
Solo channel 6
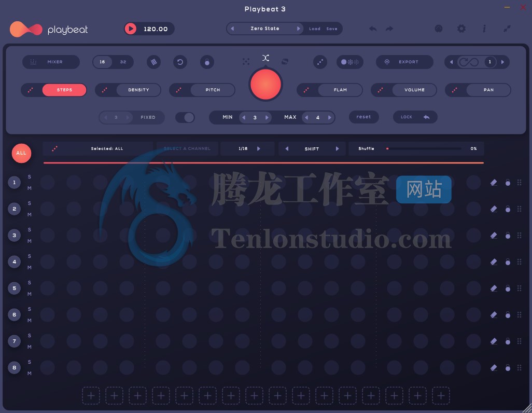click(x=30, y=309)
